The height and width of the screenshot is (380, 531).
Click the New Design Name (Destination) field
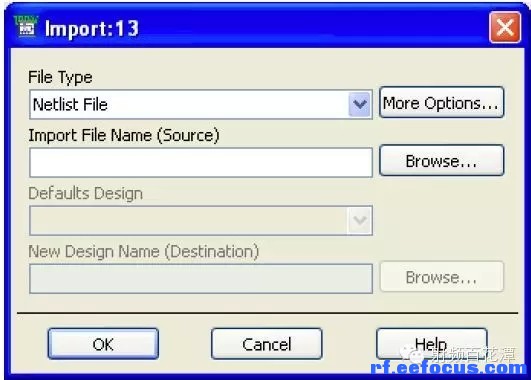201,278
